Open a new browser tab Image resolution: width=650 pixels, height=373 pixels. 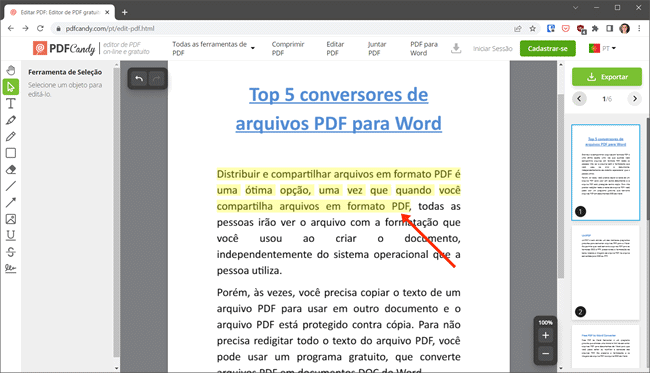tap(124, 12)
